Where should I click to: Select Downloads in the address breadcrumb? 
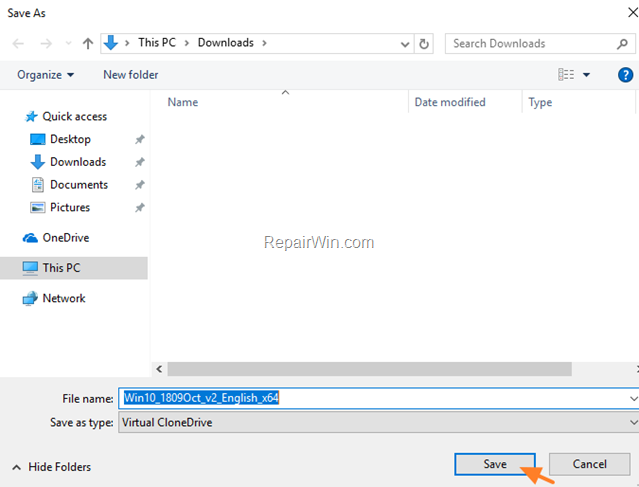pos(226,42)
